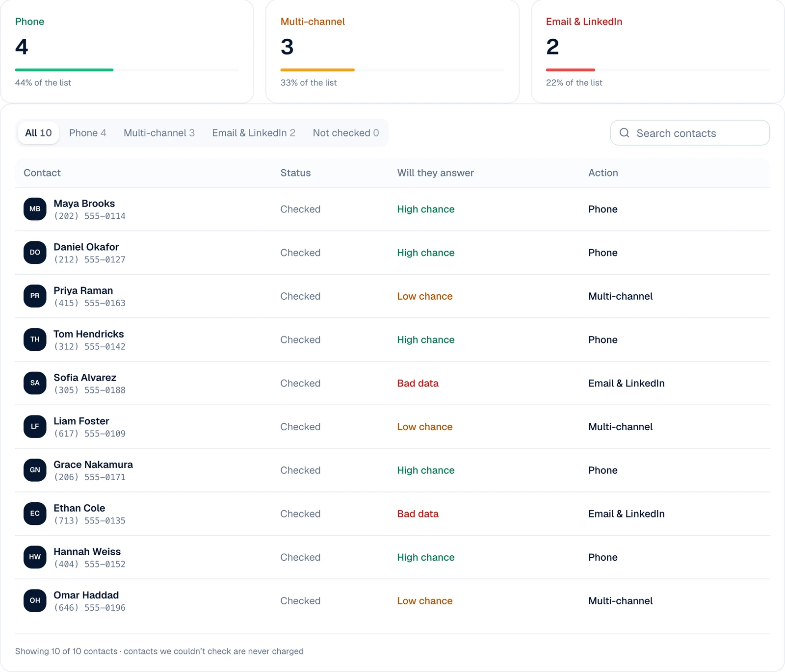785x672 pixels.
Task: Click Maya Brooks' MB avatar
Action: click(x=35, y=209)
